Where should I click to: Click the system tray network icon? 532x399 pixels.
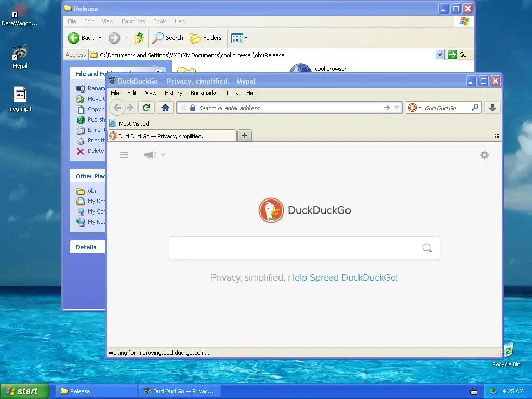click(493, 391)
